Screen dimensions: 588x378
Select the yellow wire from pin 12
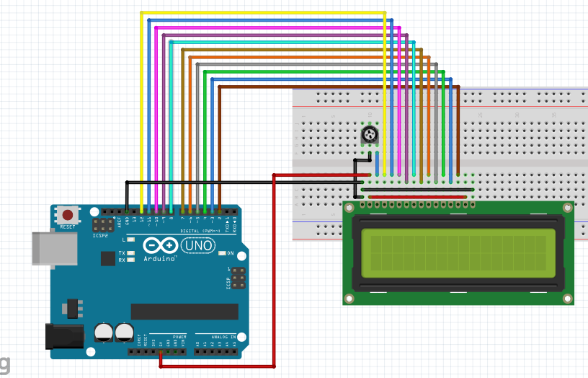pos(263,13)
